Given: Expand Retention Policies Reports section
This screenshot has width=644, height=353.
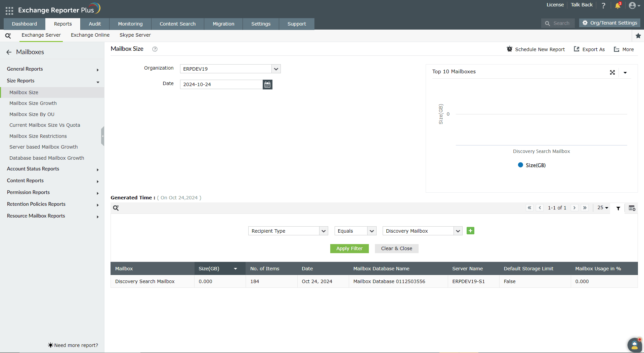Looking at the screenshot, I should coord(52,204).
